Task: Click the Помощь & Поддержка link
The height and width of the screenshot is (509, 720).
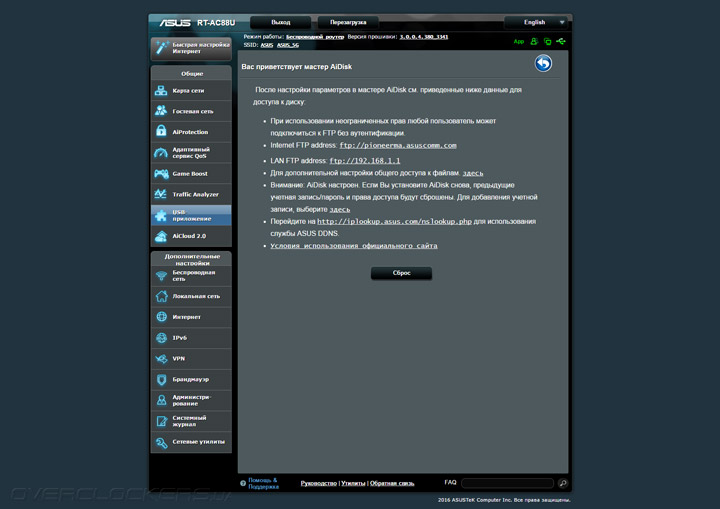Action: (263, 483)
